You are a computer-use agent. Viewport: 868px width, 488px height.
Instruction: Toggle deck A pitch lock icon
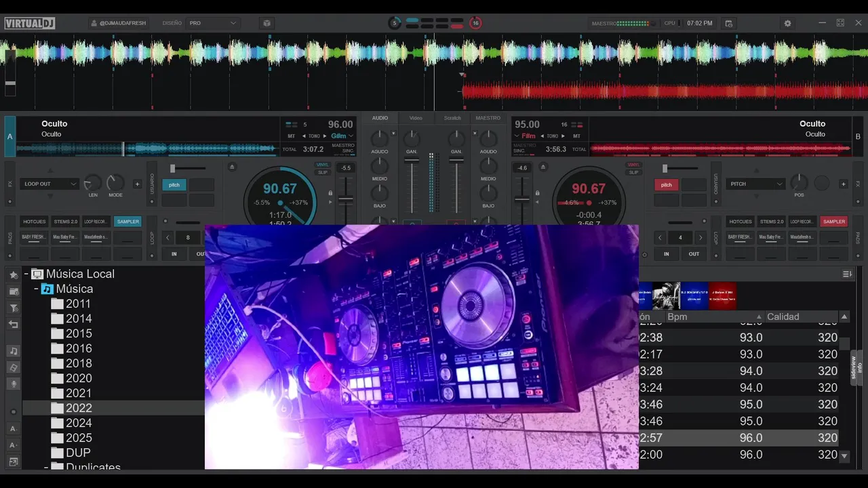(331, 193)
